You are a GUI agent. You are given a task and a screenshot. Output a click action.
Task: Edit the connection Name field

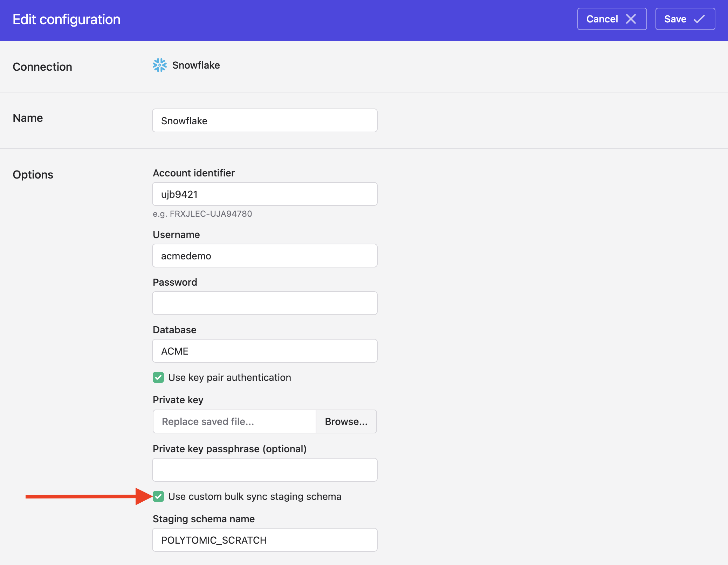click(265, 120)
